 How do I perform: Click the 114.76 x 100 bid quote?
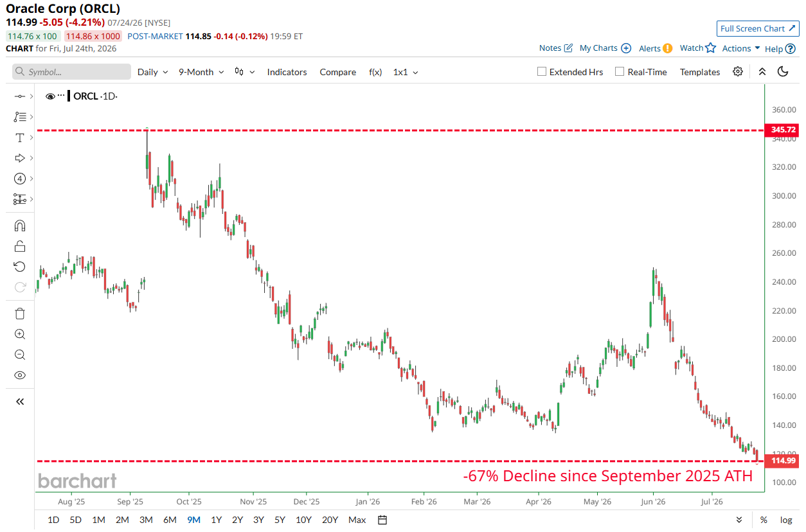pos(32,37)
